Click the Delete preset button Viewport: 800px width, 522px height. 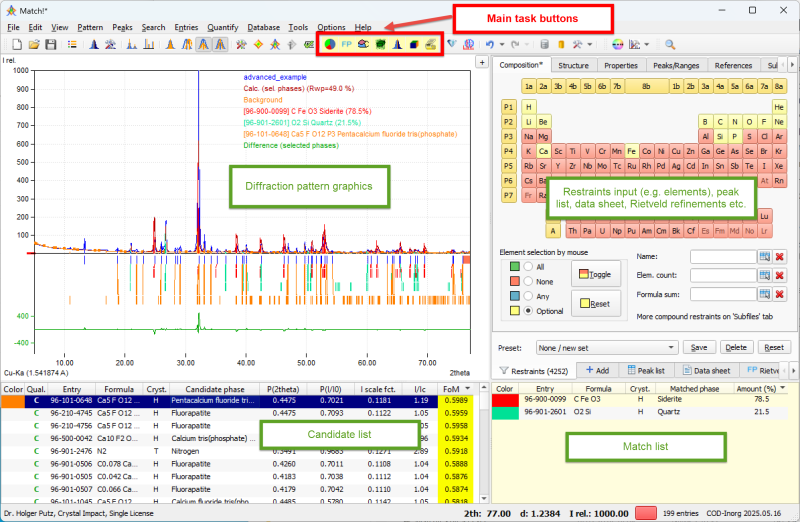(x=736, y=347)
